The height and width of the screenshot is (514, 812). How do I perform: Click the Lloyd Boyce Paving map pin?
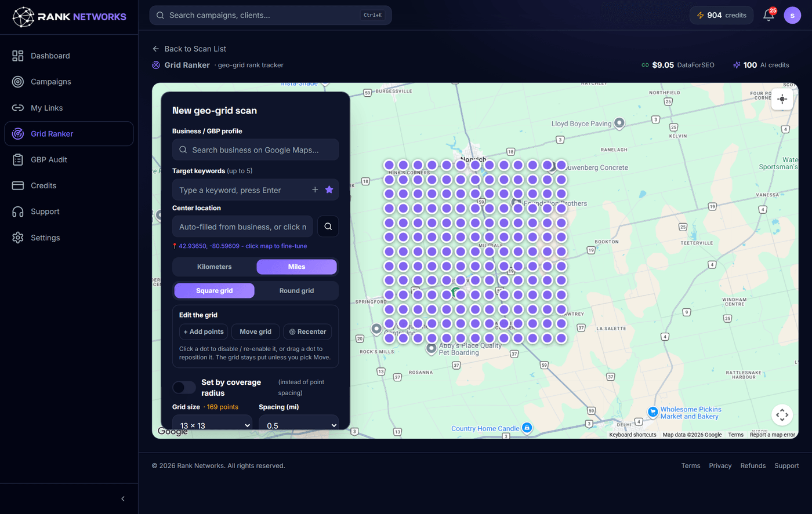point(619,123)
